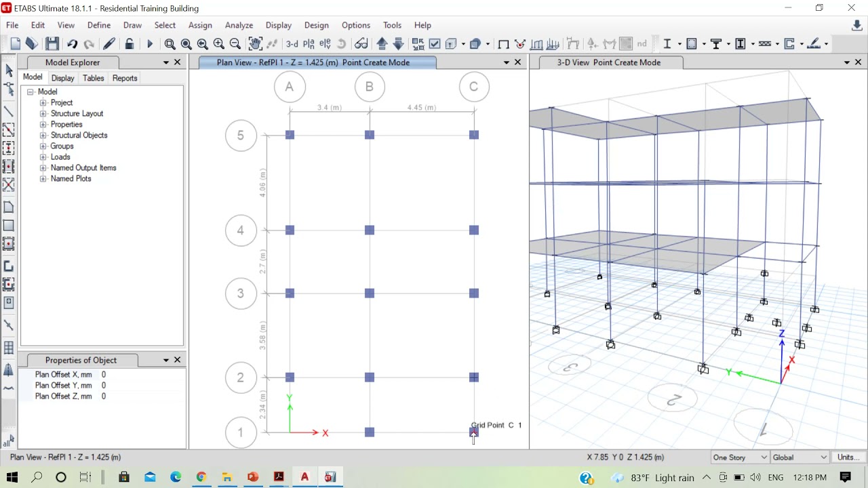Image resolution: width=868 pixels, height=488 pixels.
Task: Click the 'all' Select All icon in left toolbar
Action: click(x=9, y=441)
